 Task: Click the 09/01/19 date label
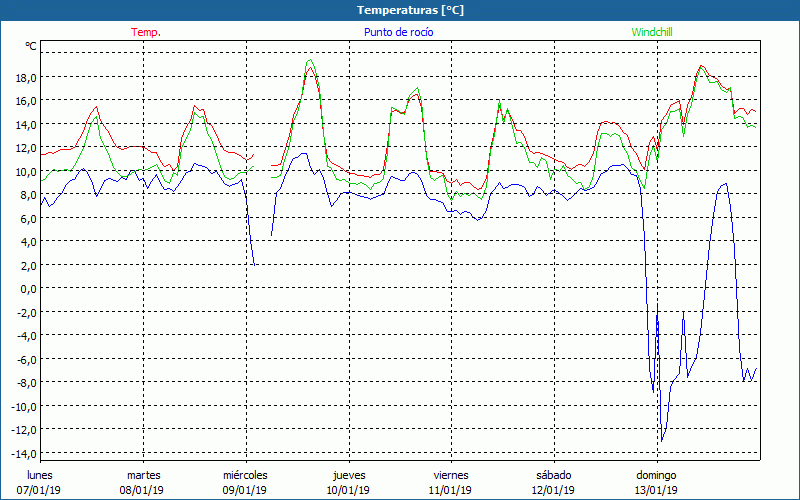[244, 491]
